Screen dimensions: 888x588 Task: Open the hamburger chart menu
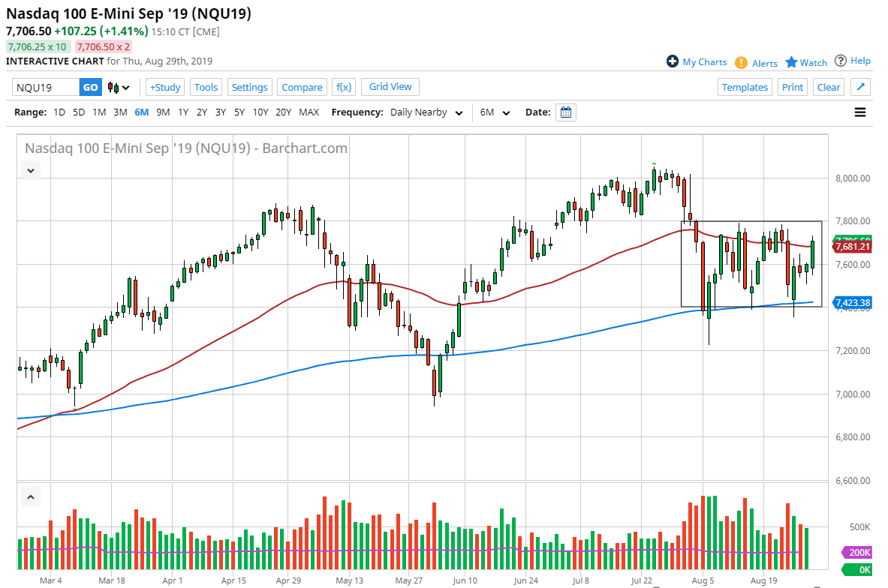pyautogui.click(x=859, y=112)
